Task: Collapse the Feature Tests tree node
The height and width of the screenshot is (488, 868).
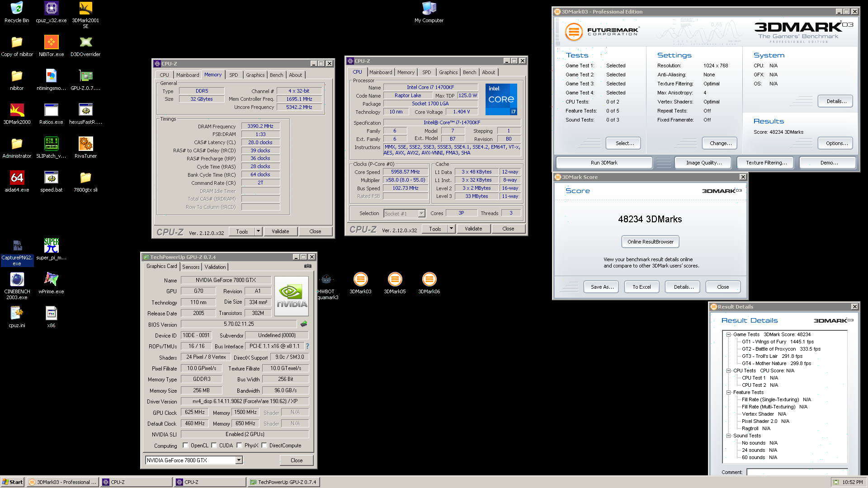Action: (x=728, y=393)
